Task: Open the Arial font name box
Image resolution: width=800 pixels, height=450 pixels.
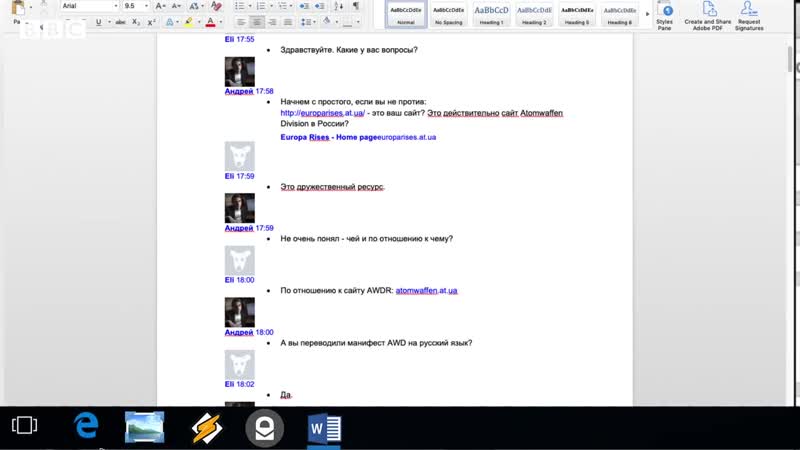Action: (89, 6)
